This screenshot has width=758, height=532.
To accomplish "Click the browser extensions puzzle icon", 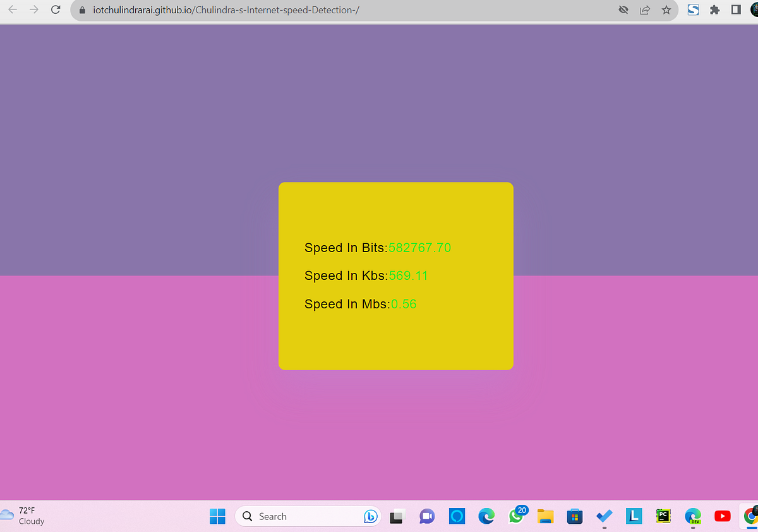I will click(714, 10).
